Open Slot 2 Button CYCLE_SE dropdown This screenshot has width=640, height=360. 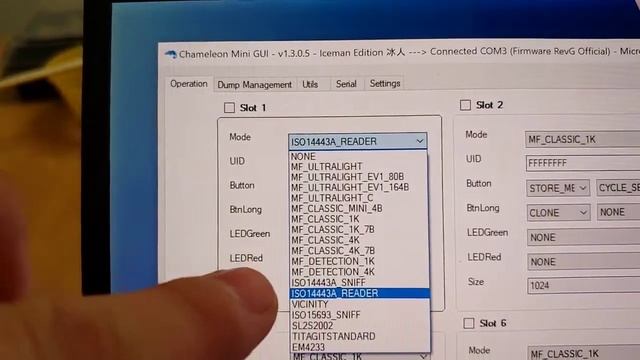tap(618, 188)
